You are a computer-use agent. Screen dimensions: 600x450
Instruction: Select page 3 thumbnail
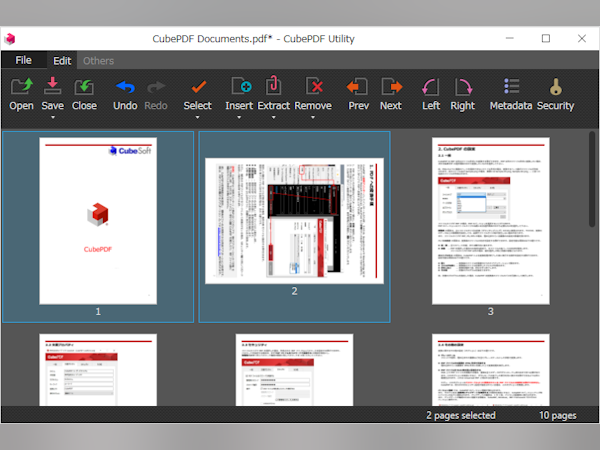click(491, 221)
